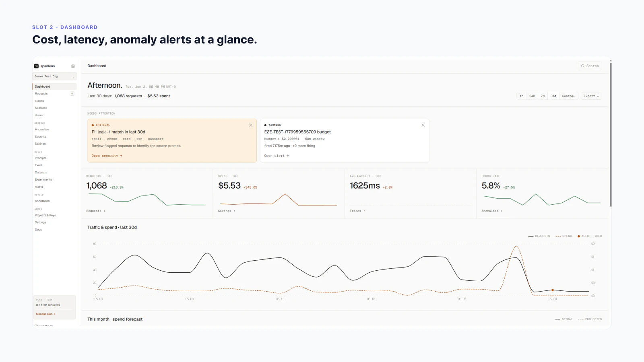This screenshot has height=362, width=644.
Task: Click Manage plan link
Action: [x=46, y=314]
